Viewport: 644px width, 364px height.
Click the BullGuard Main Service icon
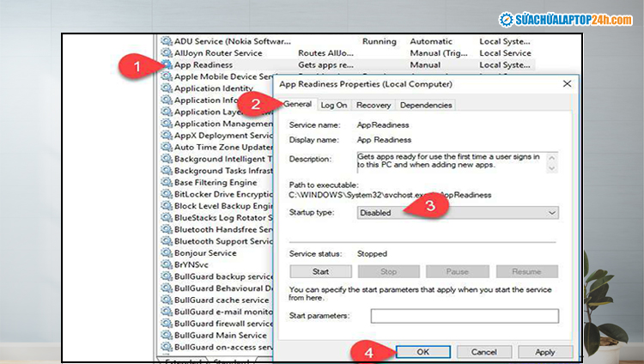[167, 336]
